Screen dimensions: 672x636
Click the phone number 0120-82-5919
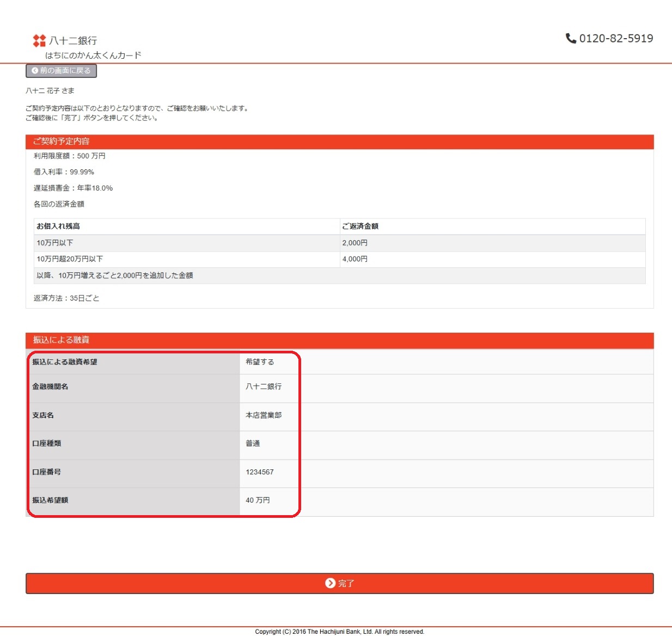coord(616,38)
